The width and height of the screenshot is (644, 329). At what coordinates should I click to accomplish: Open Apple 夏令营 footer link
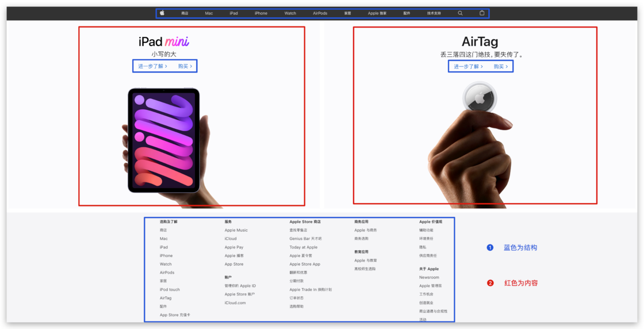click(301, 255)
